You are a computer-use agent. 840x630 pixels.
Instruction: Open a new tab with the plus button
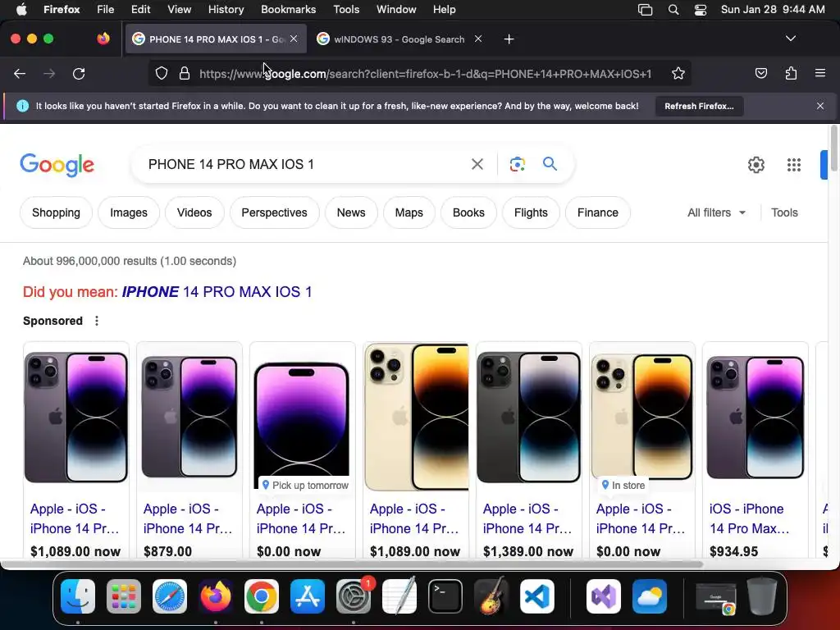pos(509,39)
